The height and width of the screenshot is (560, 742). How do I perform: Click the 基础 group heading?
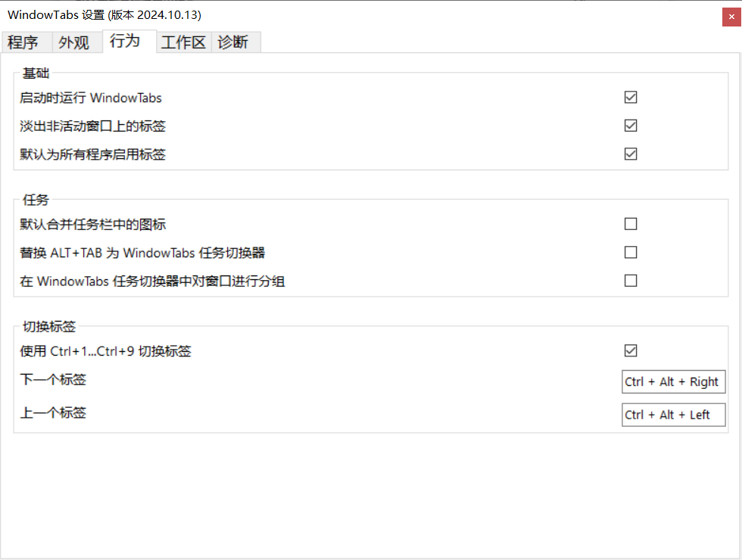coord(36,73)
